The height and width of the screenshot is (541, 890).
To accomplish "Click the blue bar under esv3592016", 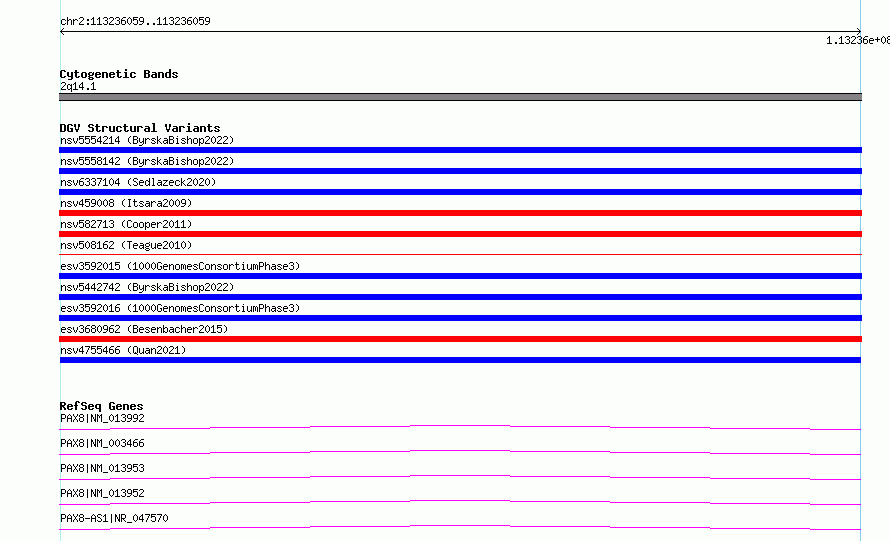I will [460, 318].
